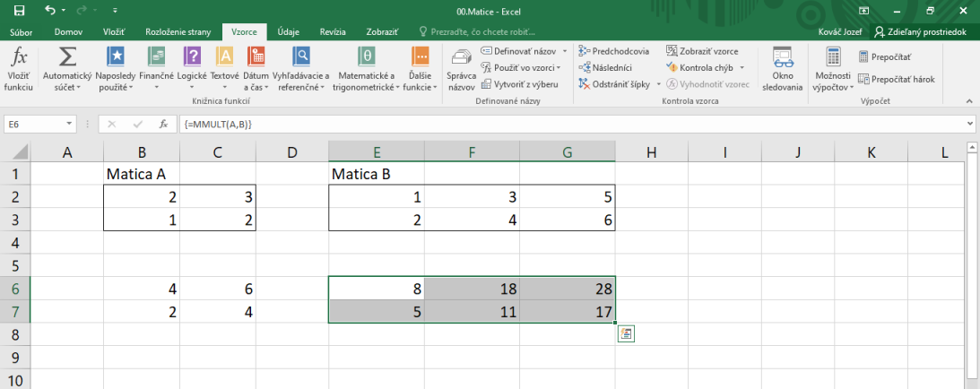This screenshot has height=389, width=980.
Task: Open Správca názvov name manager
Action: coord(461,70)
